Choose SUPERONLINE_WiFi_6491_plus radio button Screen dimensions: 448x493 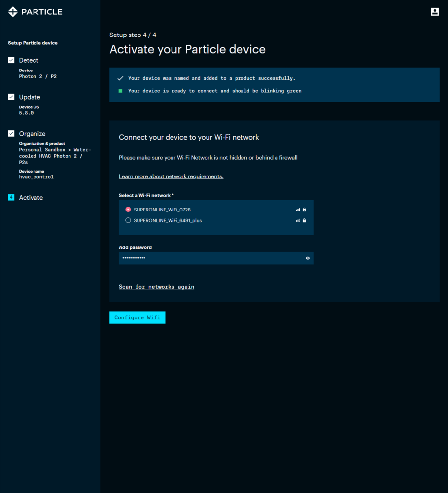(x=128, y=220)
